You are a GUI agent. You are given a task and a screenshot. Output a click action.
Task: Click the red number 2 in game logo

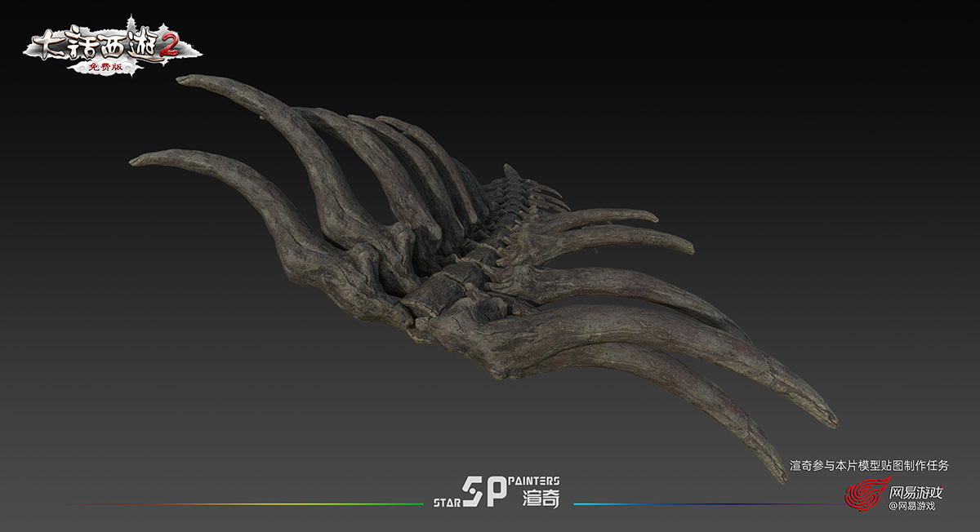[x=168, y=47]
